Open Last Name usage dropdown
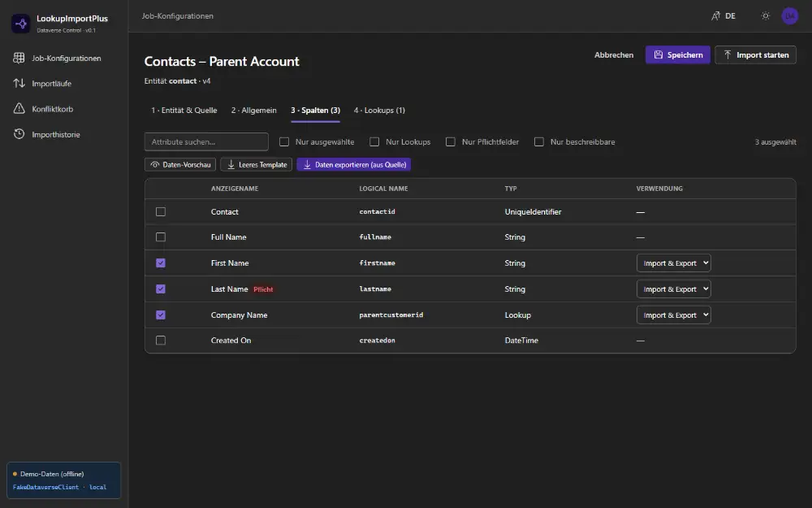Viewport: 812px width, 508px height. 673,289
